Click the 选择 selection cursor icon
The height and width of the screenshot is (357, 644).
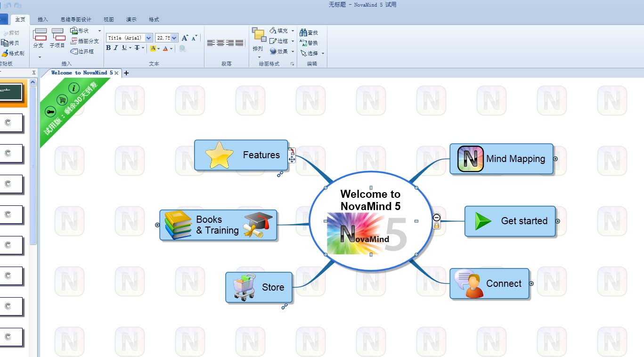[x=303, y=53]
